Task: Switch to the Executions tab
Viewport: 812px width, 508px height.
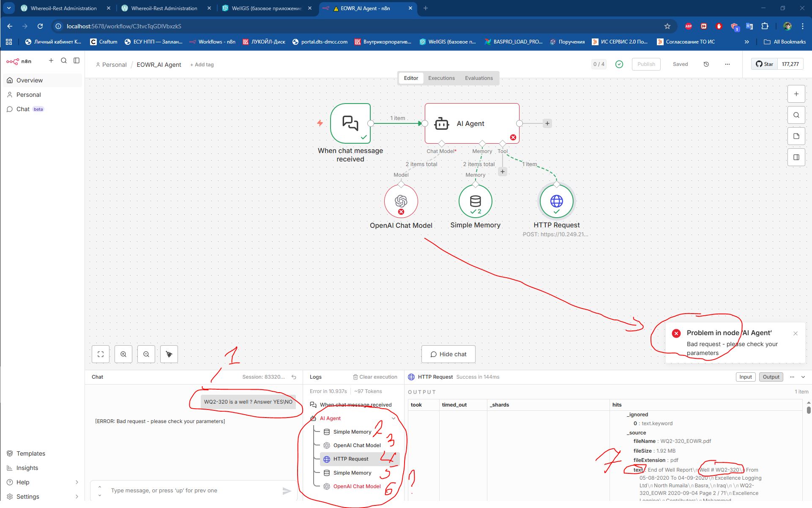Action: pyautogui.click(x=441, y=78)
